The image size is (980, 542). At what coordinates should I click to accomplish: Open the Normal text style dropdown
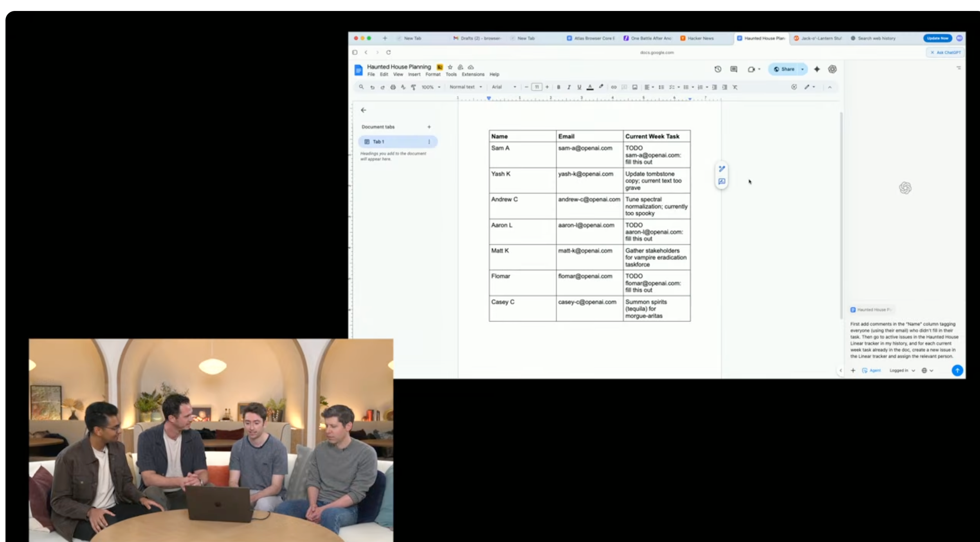click(x=465, y=87)
